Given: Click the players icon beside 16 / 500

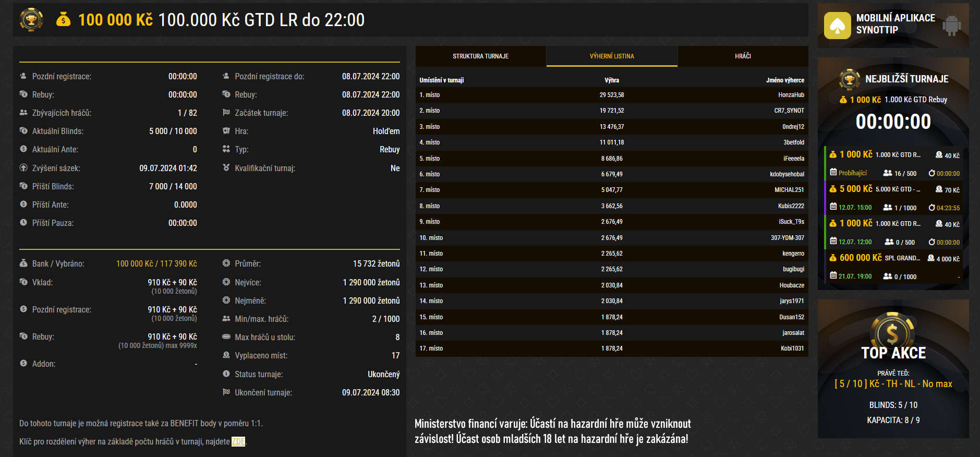Looking at the screenshot, I should pos(887,173).
